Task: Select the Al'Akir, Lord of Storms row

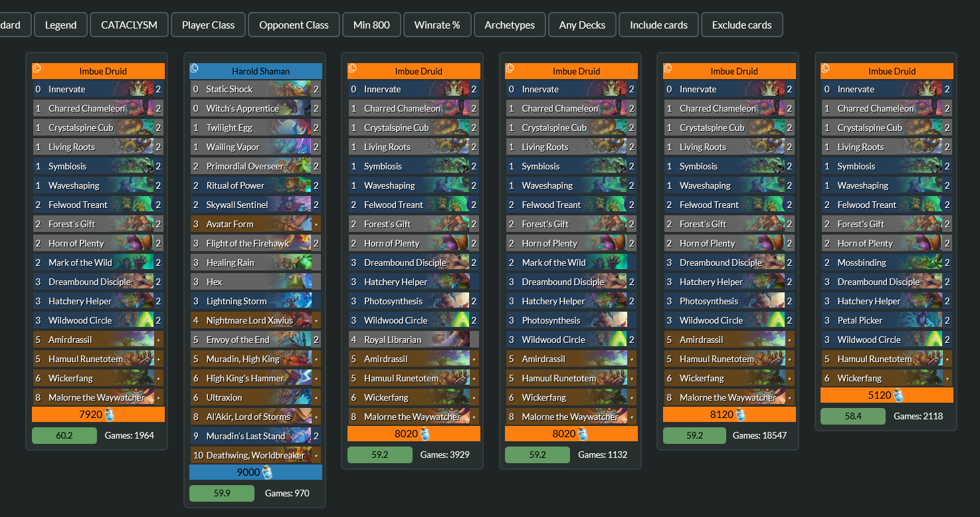Action: tap(256, 417)
